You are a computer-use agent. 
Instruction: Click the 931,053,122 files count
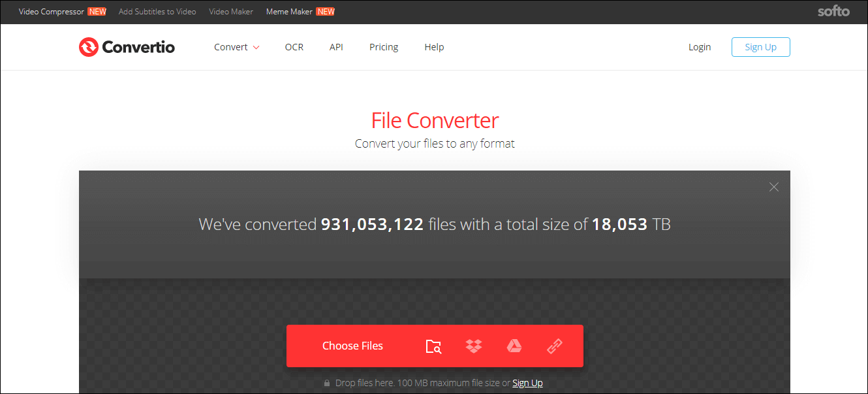[x=373, y=225]
